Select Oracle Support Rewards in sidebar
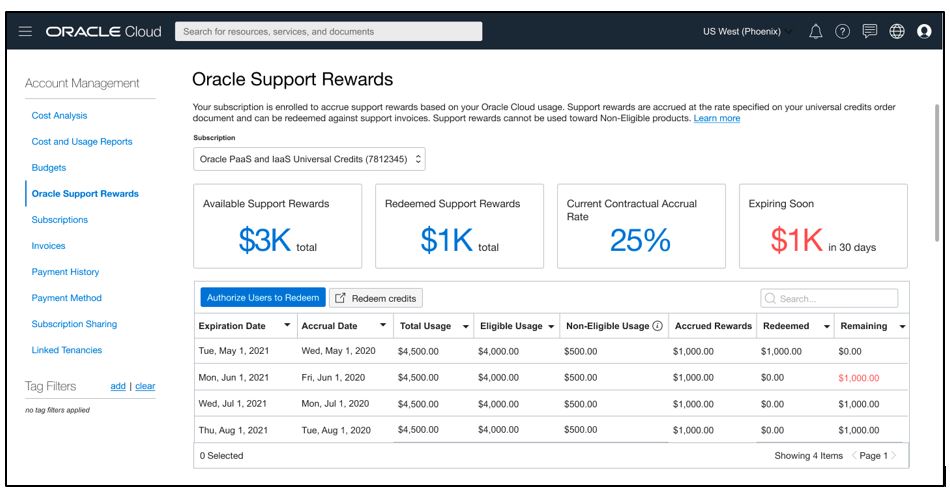 coord(85,194)
